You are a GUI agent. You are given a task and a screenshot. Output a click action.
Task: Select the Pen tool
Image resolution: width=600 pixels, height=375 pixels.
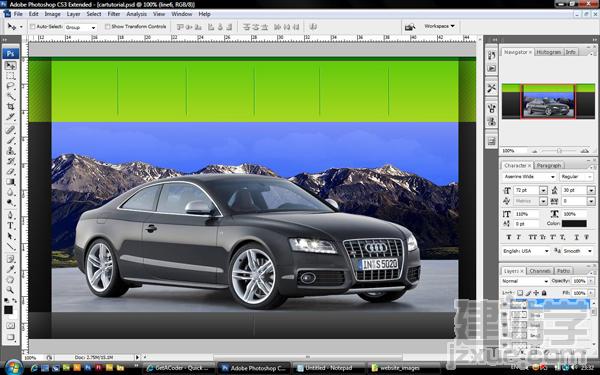click(10, 215)
